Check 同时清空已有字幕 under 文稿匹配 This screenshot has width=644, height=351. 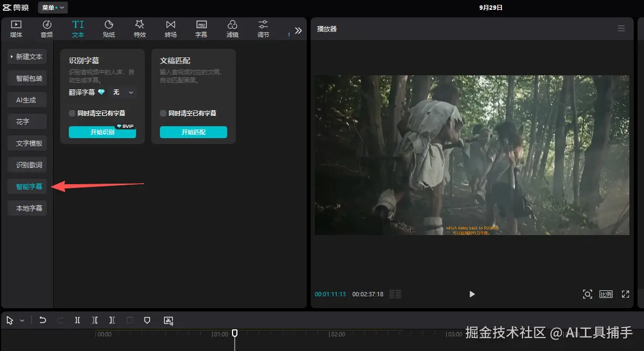click(x=163, y=113)
